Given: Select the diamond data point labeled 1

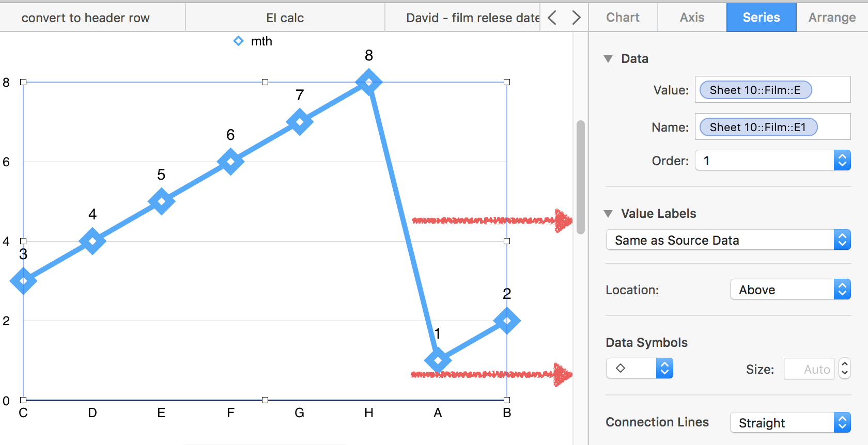Looking at the screenshot, I should 438,360.
